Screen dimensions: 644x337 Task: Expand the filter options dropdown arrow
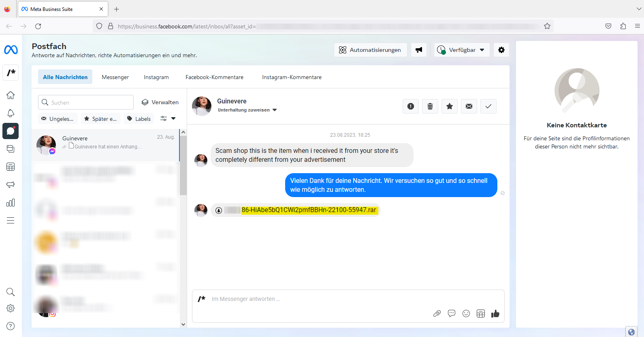click(x=173, y=119)
